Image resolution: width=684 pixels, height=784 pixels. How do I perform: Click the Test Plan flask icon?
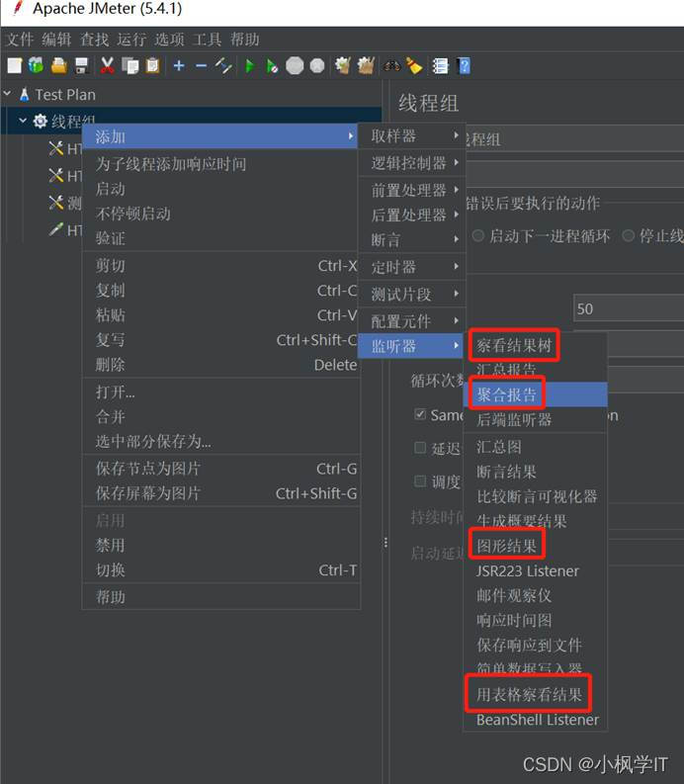[x=24, y=95]
